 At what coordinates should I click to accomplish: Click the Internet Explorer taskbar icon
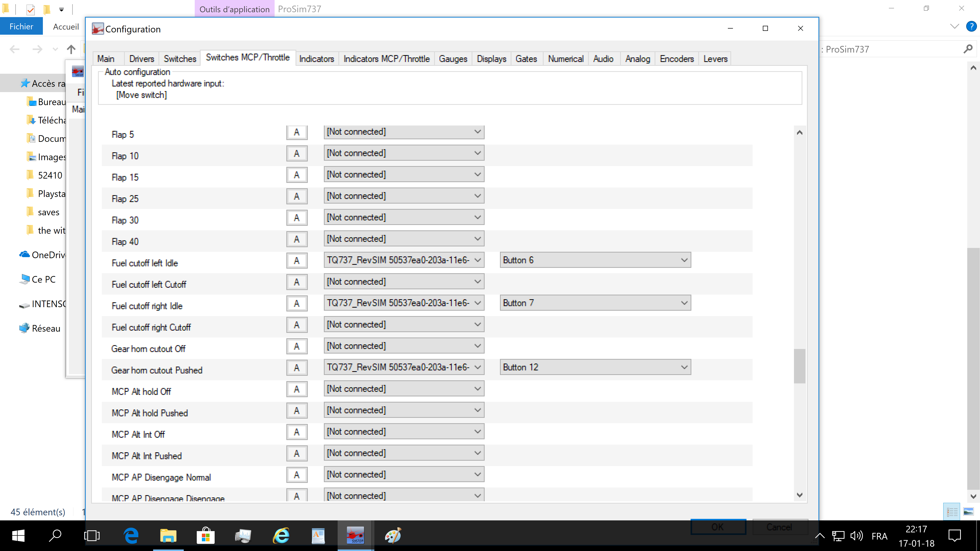pyautogui.click(x=281, y=535)
